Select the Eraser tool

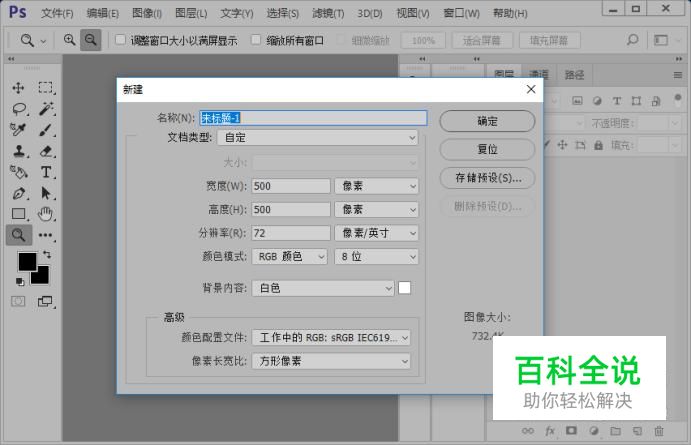(x=45, y=151)
